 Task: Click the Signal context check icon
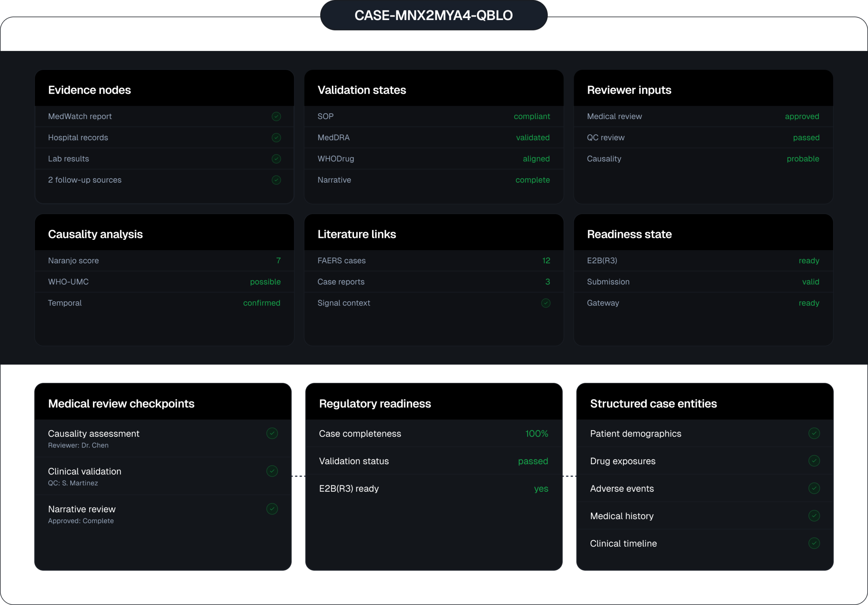click(546, 303)
